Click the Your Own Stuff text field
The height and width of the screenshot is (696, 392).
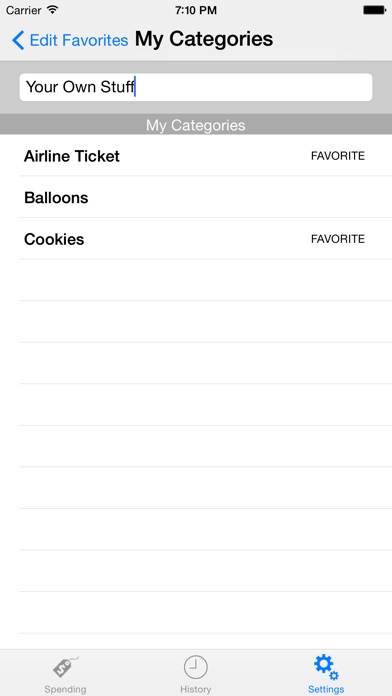point(196,87)
